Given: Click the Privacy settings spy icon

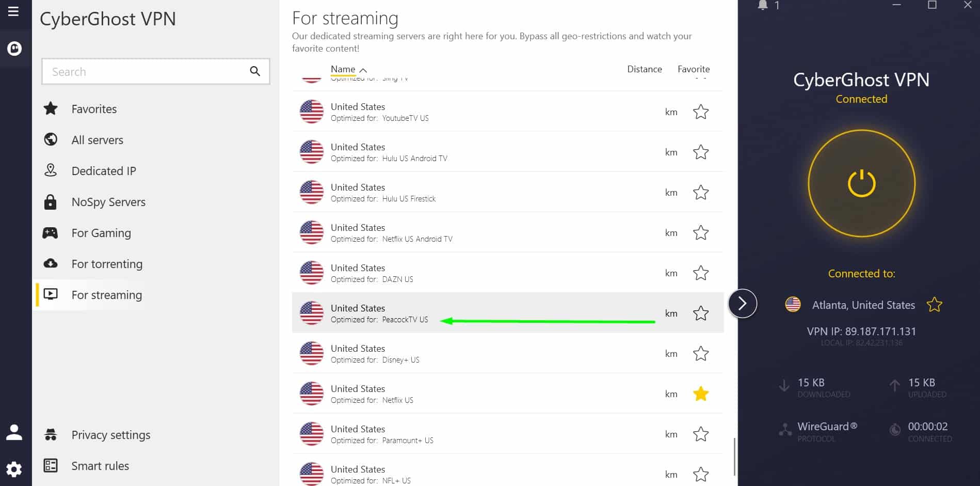Looking at the screenshot, I should 51,435.
